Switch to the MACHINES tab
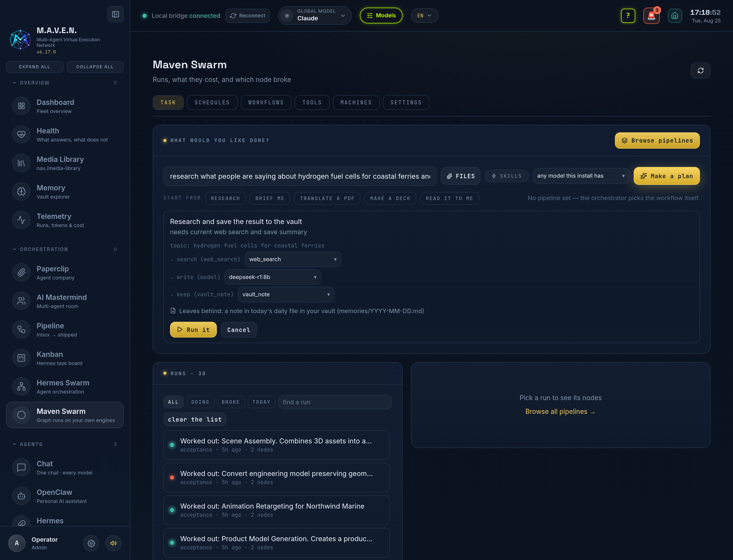The height and width of the screenshot is (560, 733). coord(356,103)
